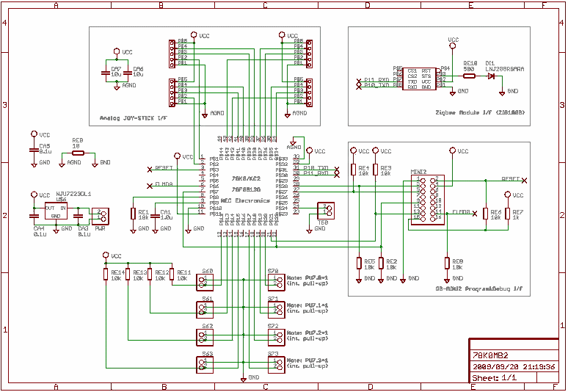The width and height of the screenshot is (568, 392).
Task: Click the Analog JOY-STICK I/F frame label
Action: 134,117
